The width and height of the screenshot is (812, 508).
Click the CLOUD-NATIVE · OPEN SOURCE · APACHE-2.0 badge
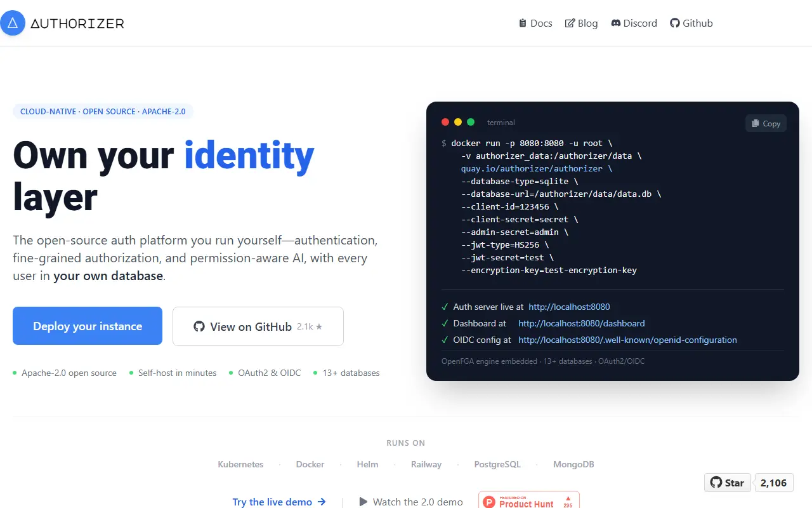click(103, 111)
